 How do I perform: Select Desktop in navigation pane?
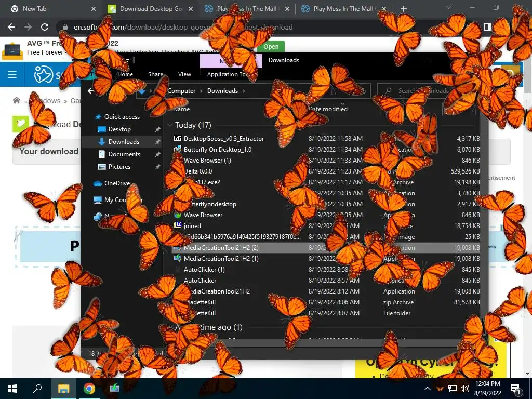tap(119, 129)
